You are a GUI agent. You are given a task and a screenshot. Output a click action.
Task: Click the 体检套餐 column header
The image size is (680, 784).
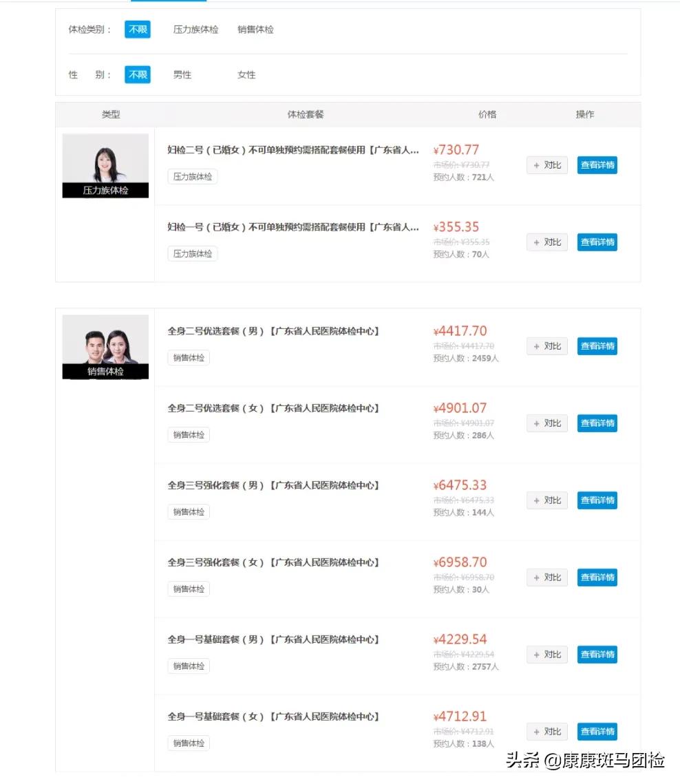pyautogui.click(x=306, y=114)
